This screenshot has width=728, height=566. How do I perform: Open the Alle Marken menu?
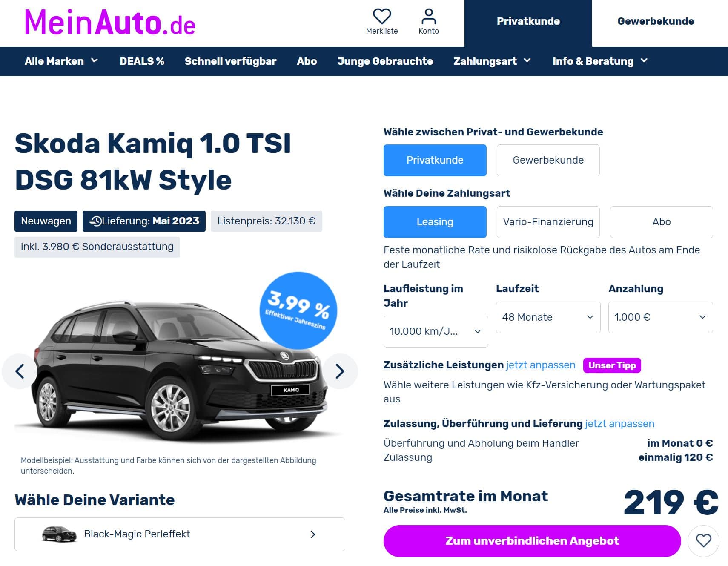coord(61,61)
